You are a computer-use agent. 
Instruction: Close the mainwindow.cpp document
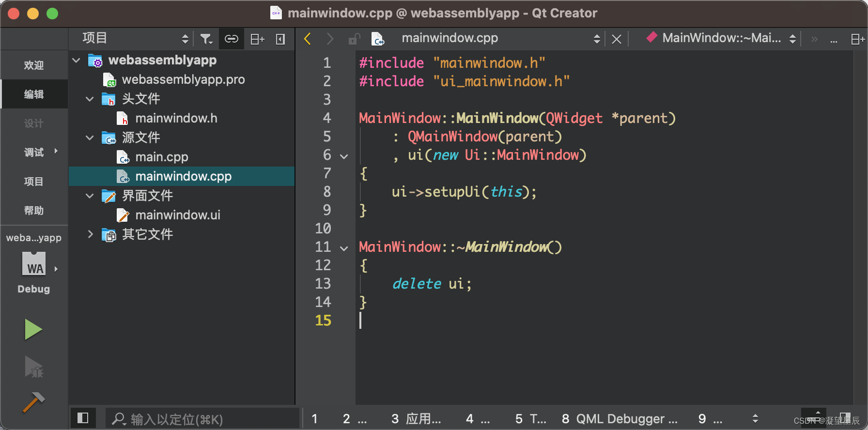pos(616,39)
